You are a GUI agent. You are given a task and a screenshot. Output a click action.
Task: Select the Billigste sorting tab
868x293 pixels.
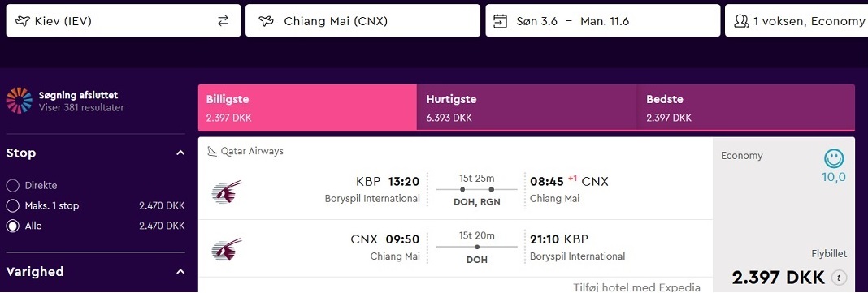coord(307,108)
